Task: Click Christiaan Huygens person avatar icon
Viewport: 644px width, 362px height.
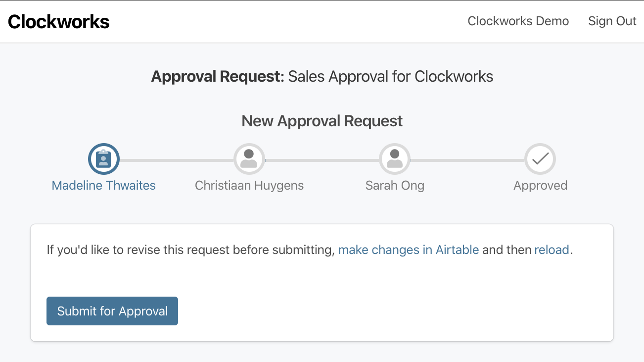Action: pos(249,159)
